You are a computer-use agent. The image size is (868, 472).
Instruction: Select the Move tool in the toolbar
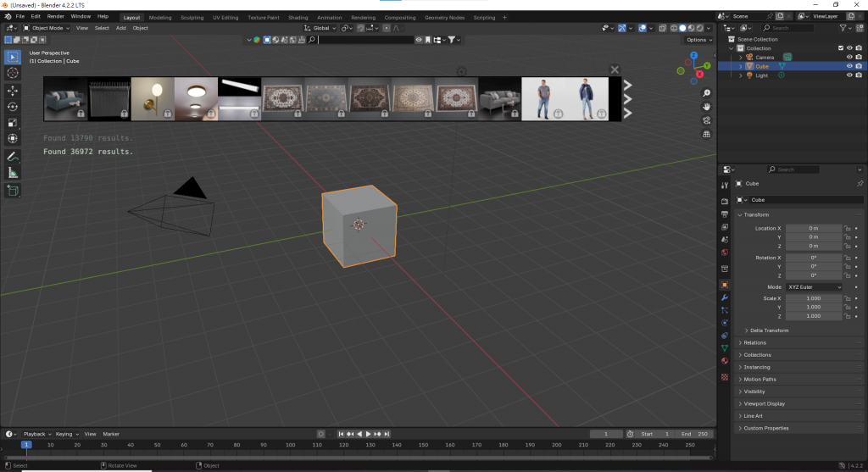click(x=13, y=89)
